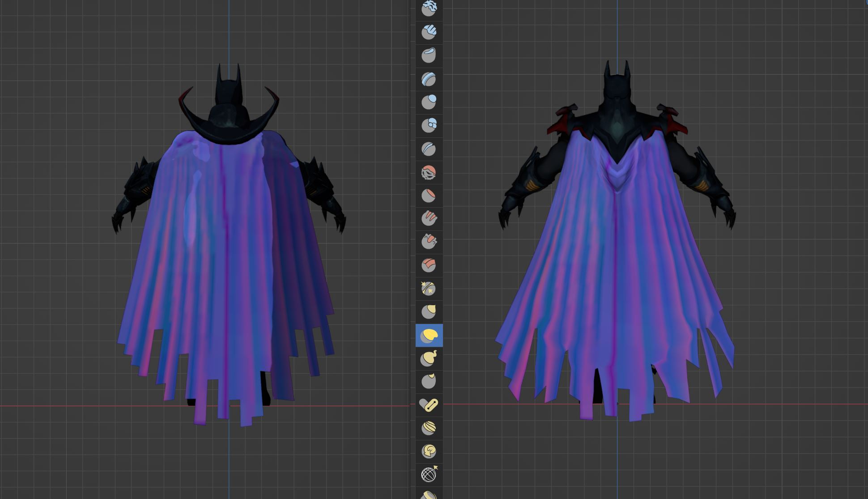Select the Grab brush
Image resolution: width=868 pixels, height=499 pixels.
pos(429,312)
